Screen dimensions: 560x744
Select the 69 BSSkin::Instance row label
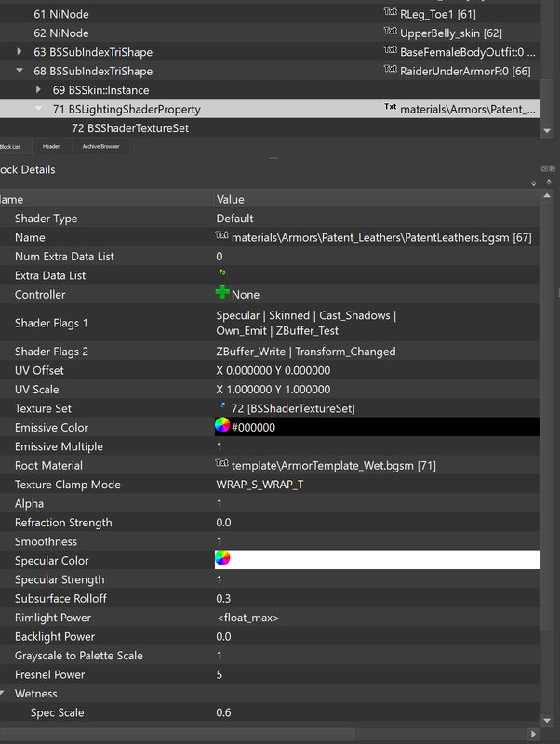(x=101, y=90)
